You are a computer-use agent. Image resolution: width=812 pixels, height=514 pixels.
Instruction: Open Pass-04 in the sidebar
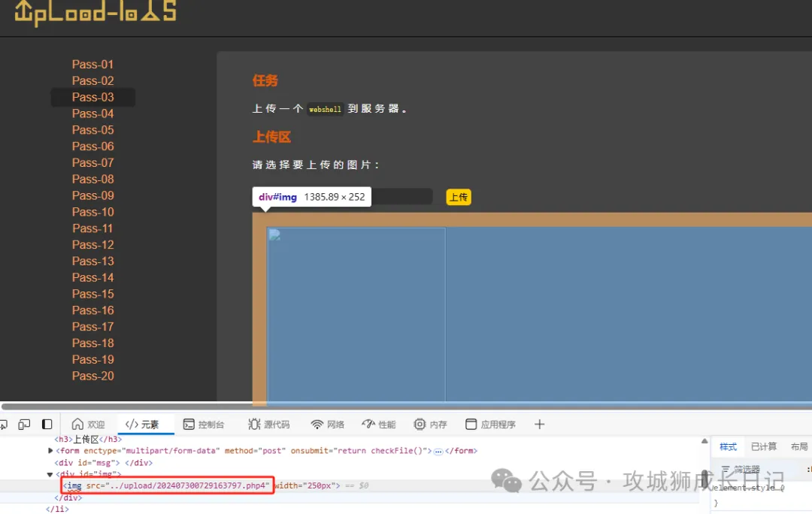pyautogui.click(x=93, y=113)
